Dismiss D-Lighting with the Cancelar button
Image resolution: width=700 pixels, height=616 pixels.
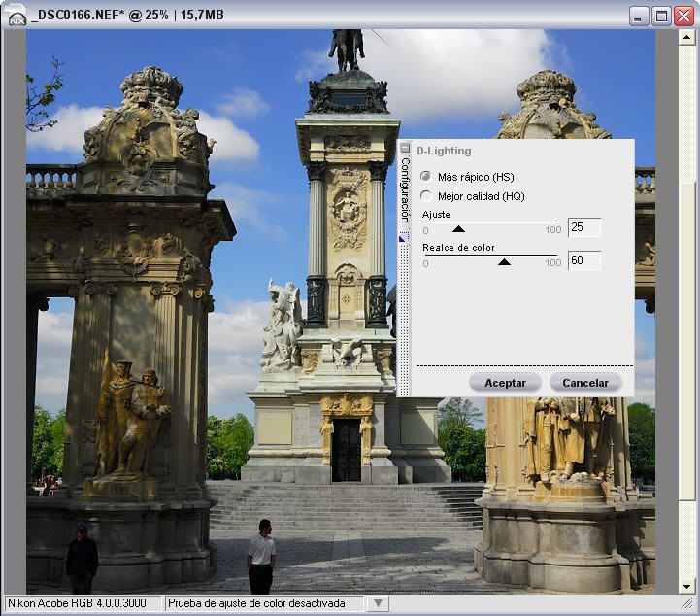pos(585,383)
